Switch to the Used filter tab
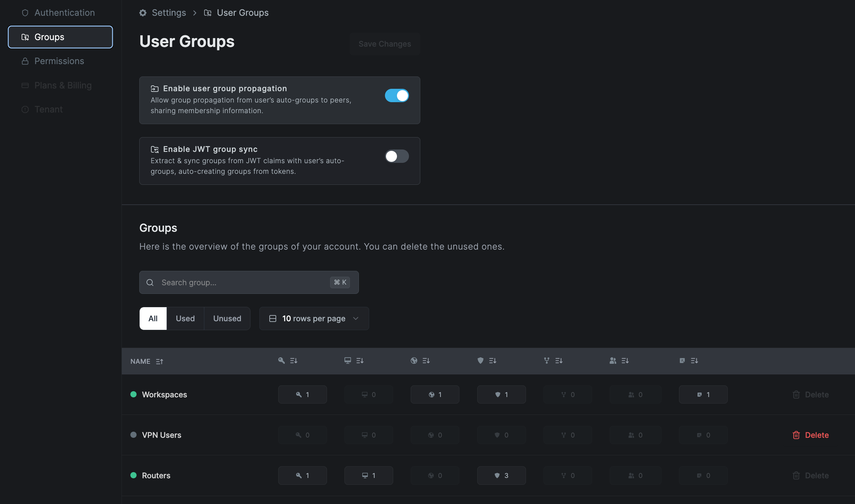The height and width of the screenshot is (504, 855). [x=185, y=319]
